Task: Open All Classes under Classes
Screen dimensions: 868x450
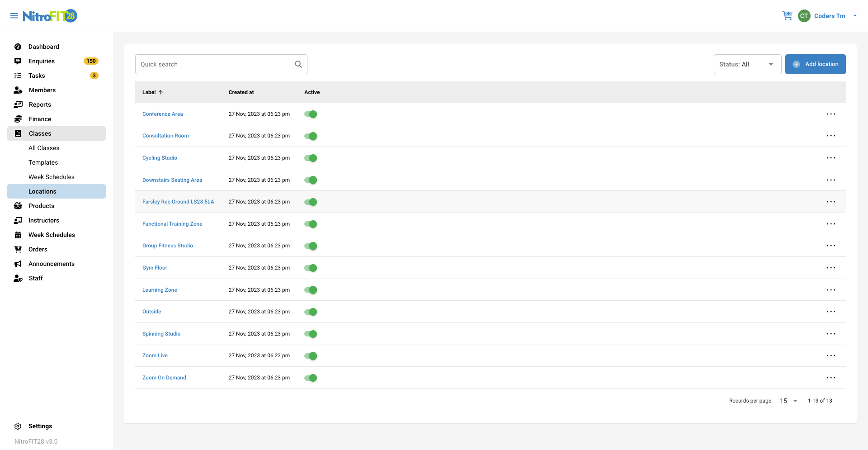Action: 44,148
